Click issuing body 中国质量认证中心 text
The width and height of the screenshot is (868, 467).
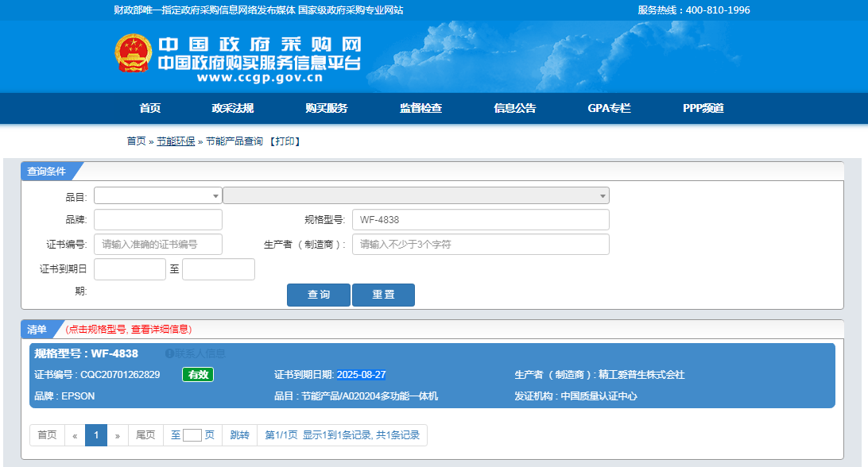[x=599, y=396]
